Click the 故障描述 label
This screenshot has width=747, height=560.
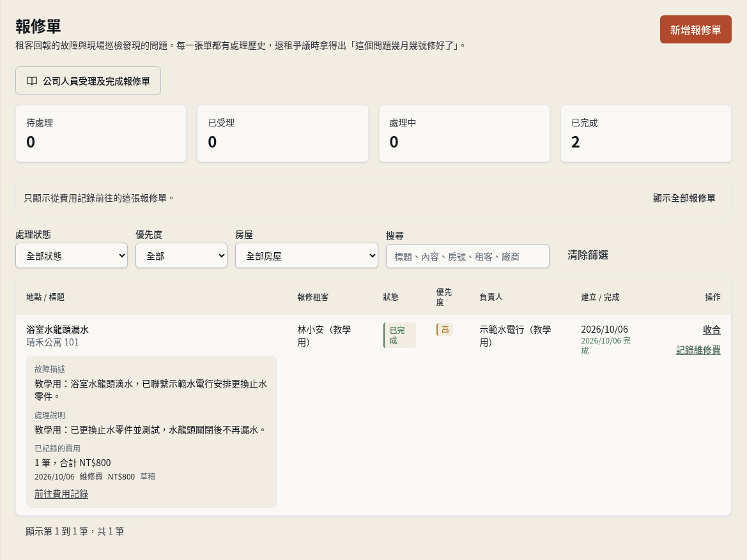tap(50, 369)
